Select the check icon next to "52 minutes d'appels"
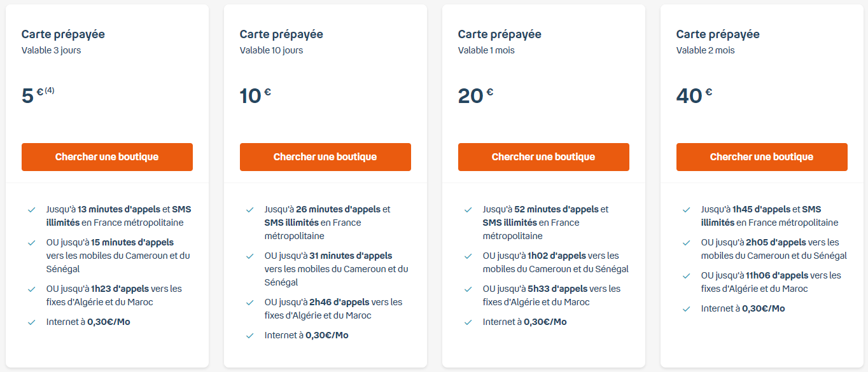 468,209
